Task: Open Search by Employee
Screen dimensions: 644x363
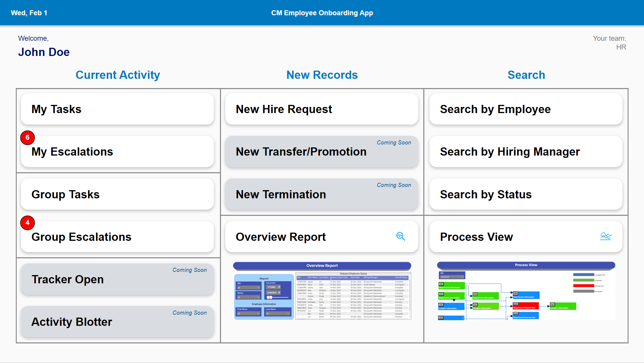Action: (x=526, y=109)
